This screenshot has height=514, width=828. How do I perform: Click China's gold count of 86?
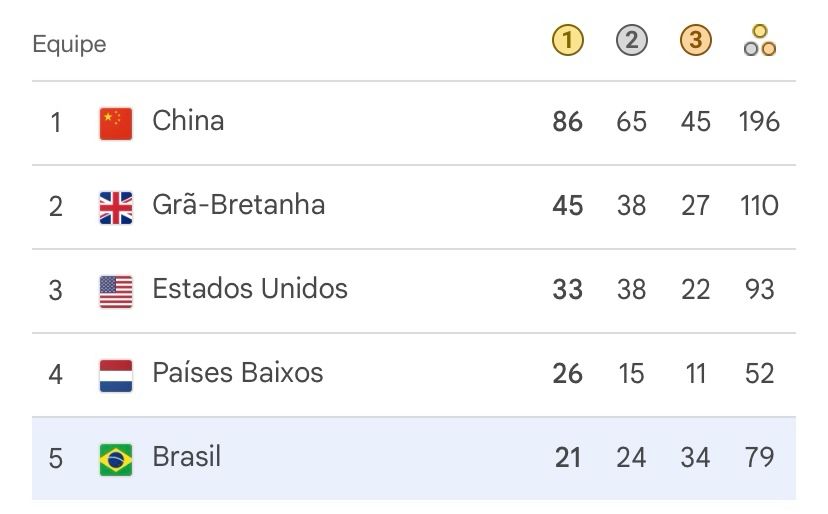pyautogui.click(x=568, y=122)
